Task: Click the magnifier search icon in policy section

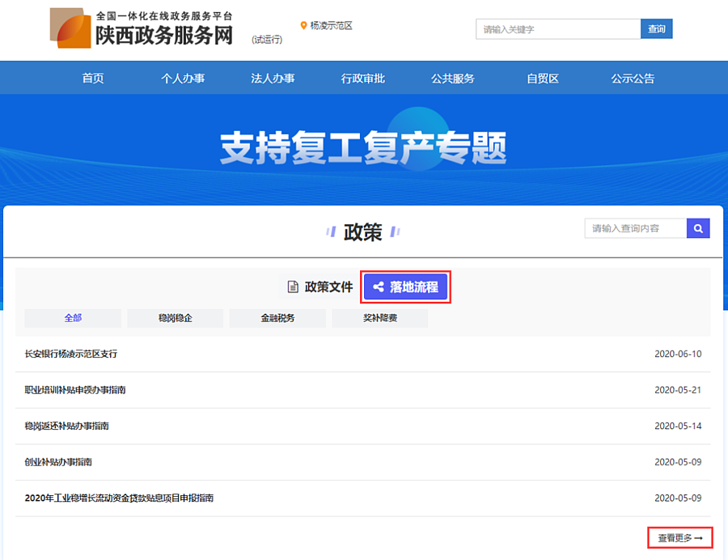Action: point(698,228)
